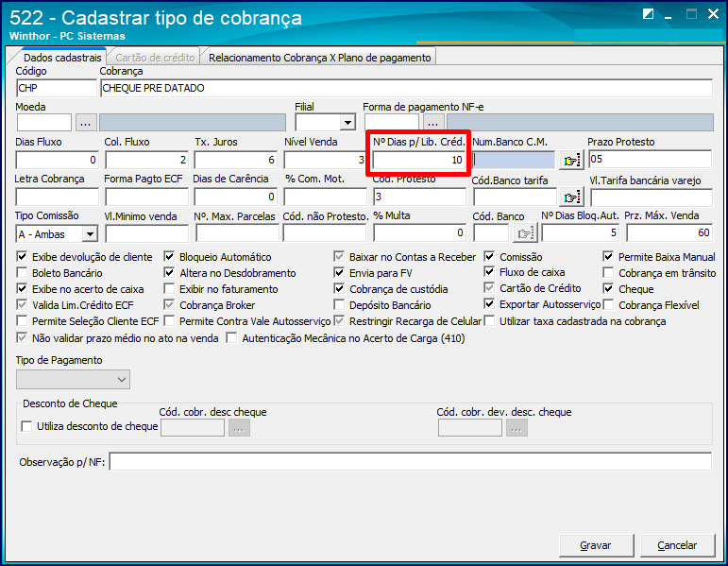This screenshot has height=566, width=728.
Task: Uncheck Cobrança de custódia
Action: click(x=339, y=288)
